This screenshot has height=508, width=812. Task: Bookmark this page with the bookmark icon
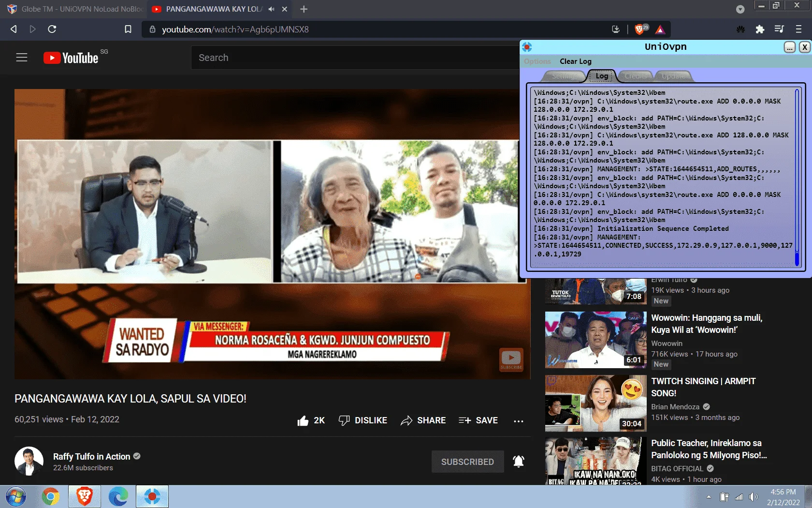pyautogui.click(x=128, y=29)
